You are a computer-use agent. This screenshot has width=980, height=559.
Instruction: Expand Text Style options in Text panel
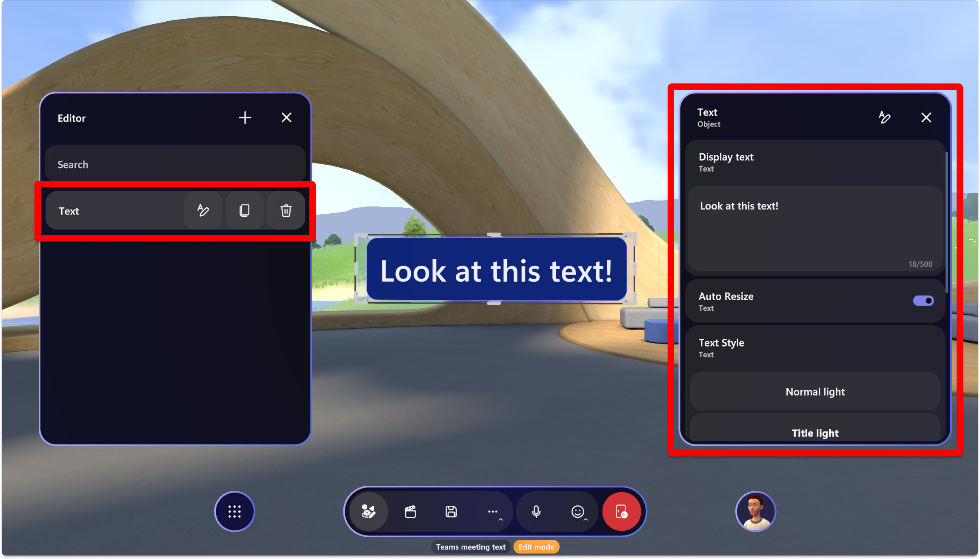click(x=815, y=347)
